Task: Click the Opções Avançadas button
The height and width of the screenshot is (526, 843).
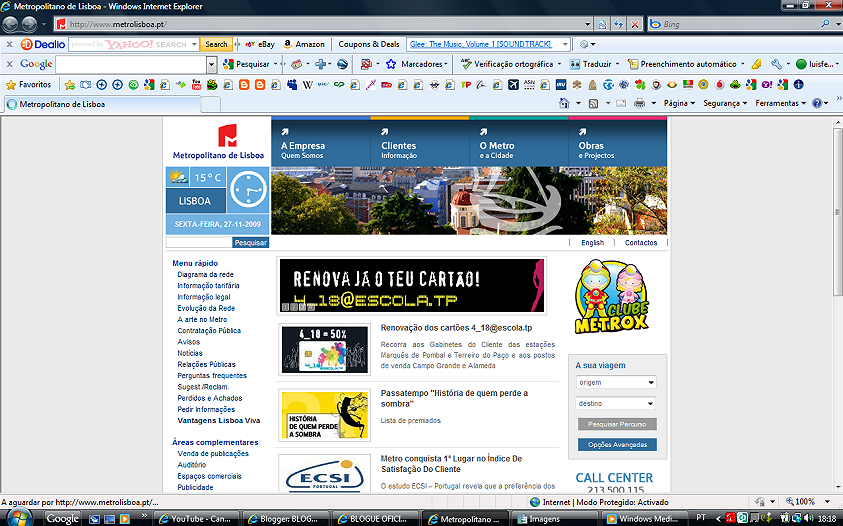Action: click(x=617, y=445)
